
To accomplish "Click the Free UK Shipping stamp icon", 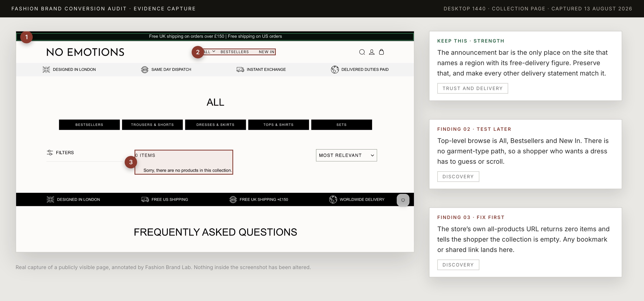I will pos(233,200).
